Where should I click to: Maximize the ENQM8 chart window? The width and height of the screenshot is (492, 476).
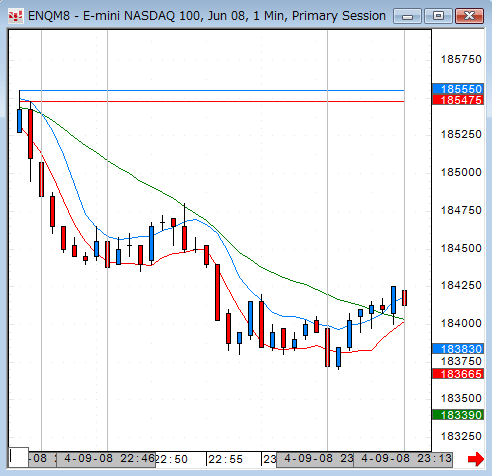click(x=438, y=16)
